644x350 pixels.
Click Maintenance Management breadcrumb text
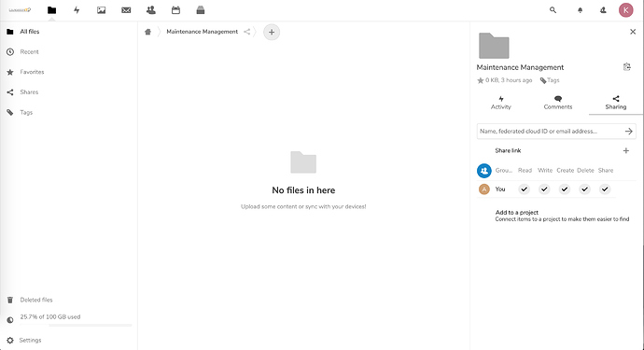203,32
